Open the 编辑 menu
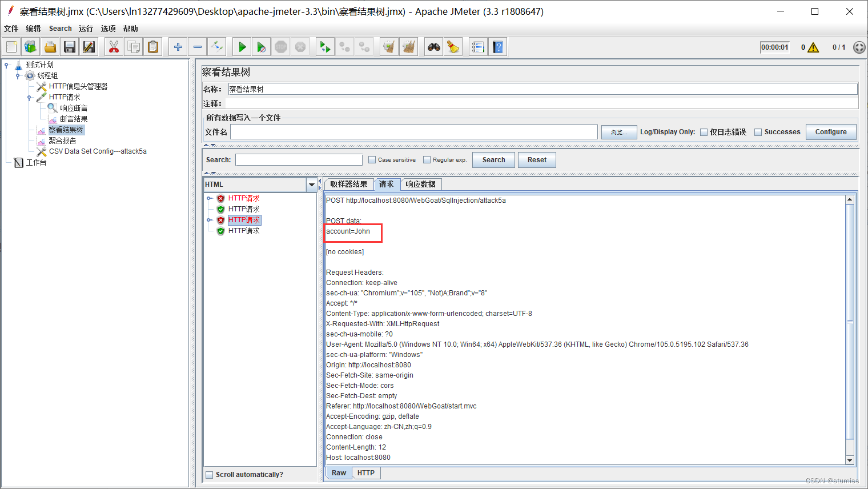The height and width of the screenshot is (489, 868). (33, 29)
